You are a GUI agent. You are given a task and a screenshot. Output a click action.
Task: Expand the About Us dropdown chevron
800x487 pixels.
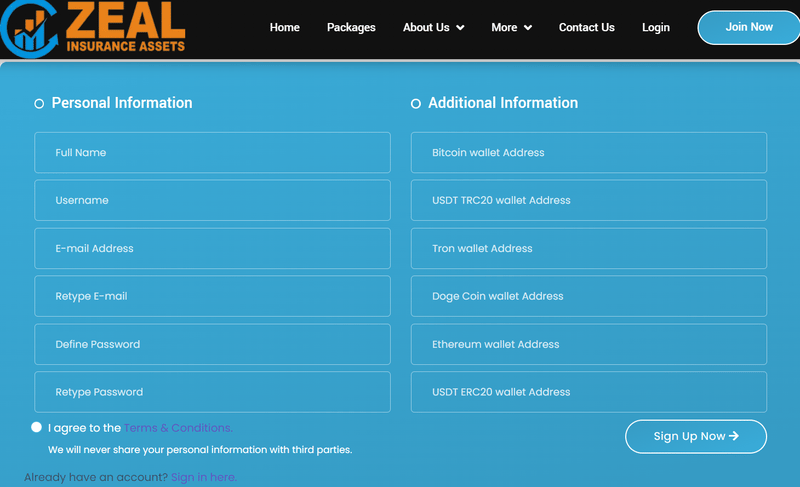point(460,28)
